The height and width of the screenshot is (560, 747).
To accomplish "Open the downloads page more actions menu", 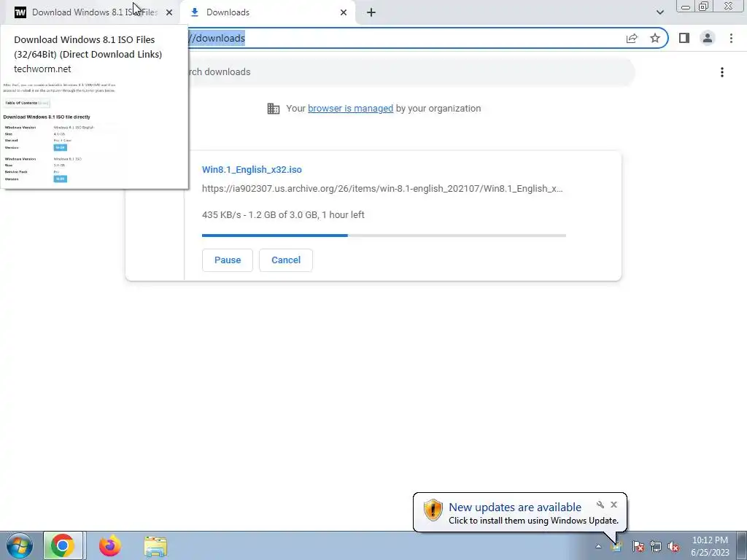I will [x=722, y=72].
